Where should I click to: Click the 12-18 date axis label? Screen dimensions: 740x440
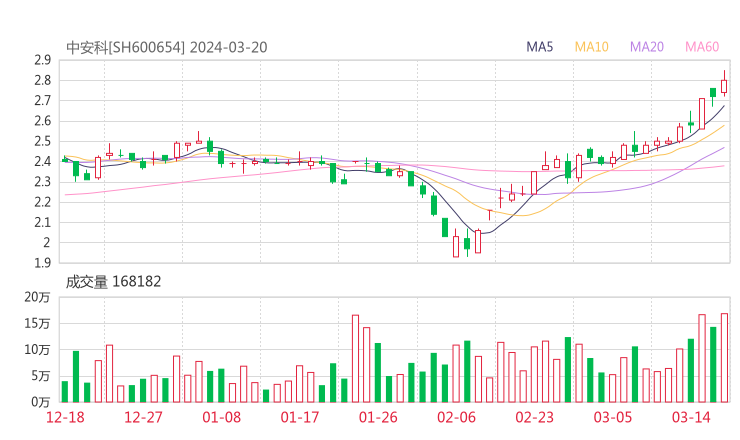click(x=65, y=417)
